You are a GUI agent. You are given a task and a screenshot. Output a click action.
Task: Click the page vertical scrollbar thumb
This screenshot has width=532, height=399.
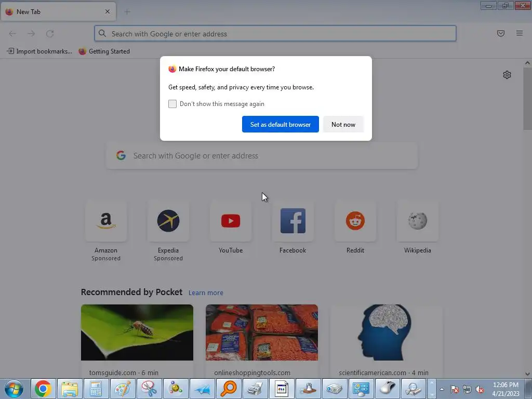tap(527, 98)
